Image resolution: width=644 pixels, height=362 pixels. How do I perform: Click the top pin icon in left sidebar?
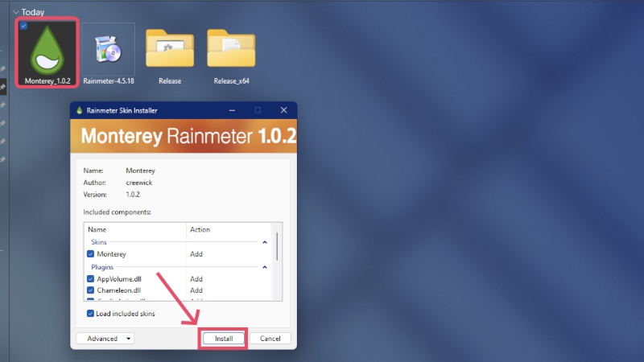click(2, 69)
